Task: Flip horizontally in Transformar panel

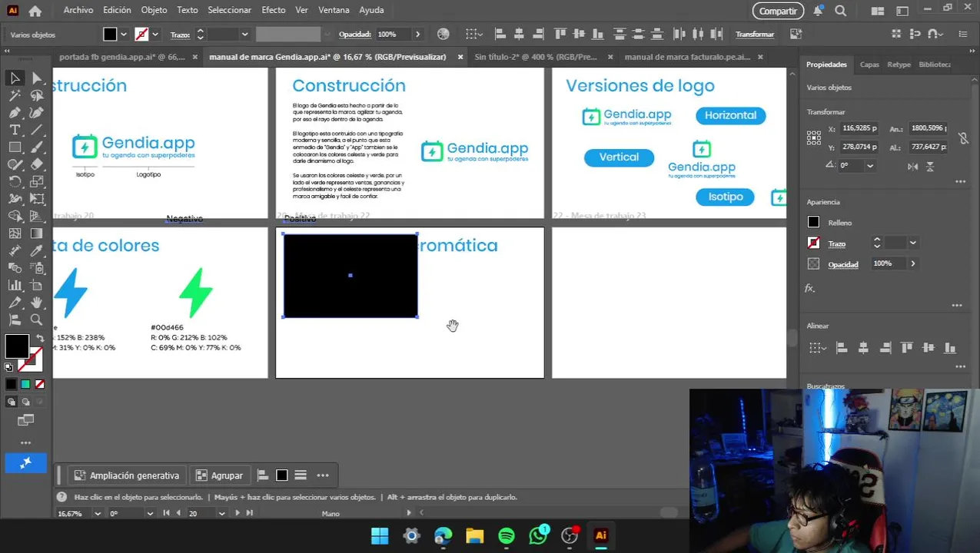Action: pos(912,166)
